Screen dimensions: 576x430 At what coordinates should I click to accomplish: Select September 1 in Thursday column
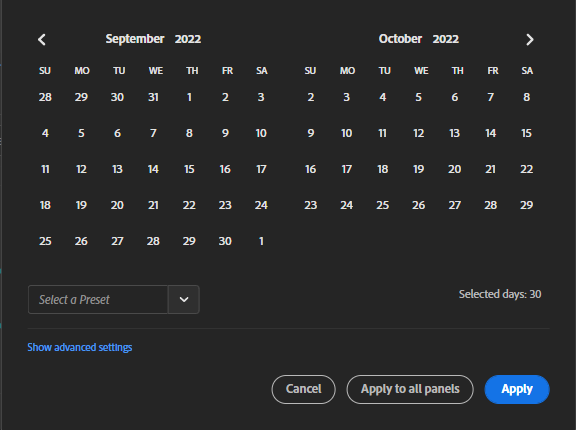tap(189, 97)
